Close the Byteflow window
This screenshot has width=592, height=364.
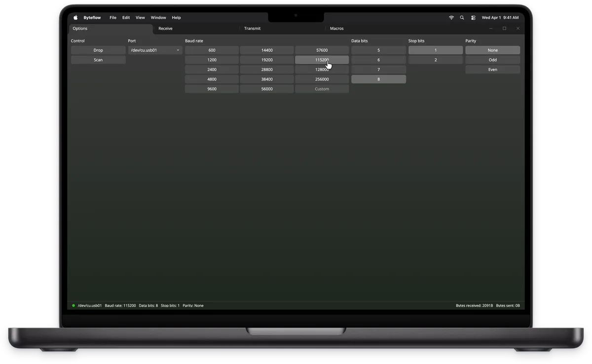[x=518, y=29]
